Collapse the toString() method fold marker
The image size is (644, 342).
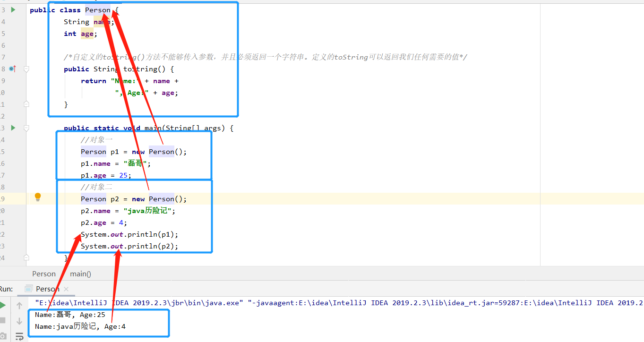tap(26, 69)
